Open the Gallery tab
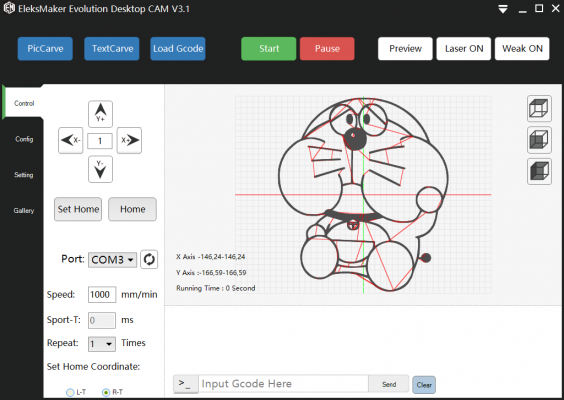This screenshot has width=564, height=400. tap(24, 210)
